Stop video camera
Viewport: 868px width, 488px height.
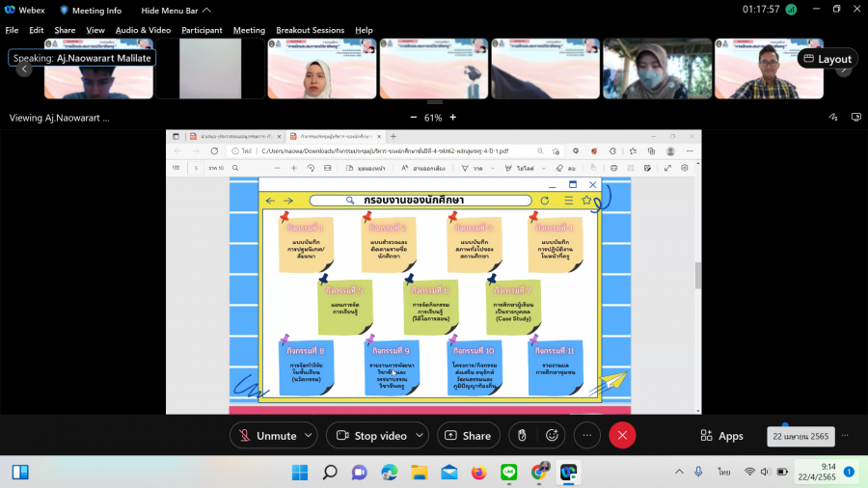tap(369, 436)
